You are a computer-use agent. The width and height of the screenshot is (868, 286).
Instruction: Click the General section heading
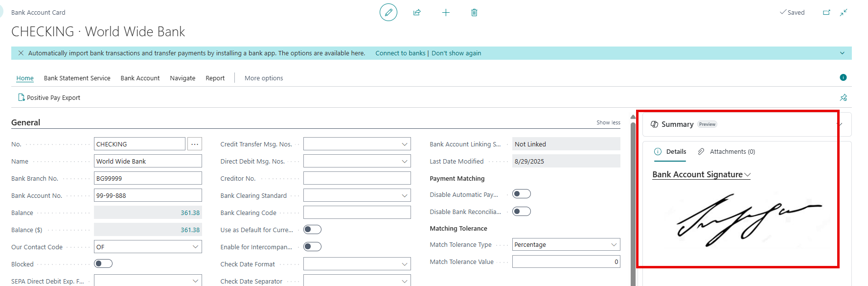pyautogui.click(x=26, y=122)
